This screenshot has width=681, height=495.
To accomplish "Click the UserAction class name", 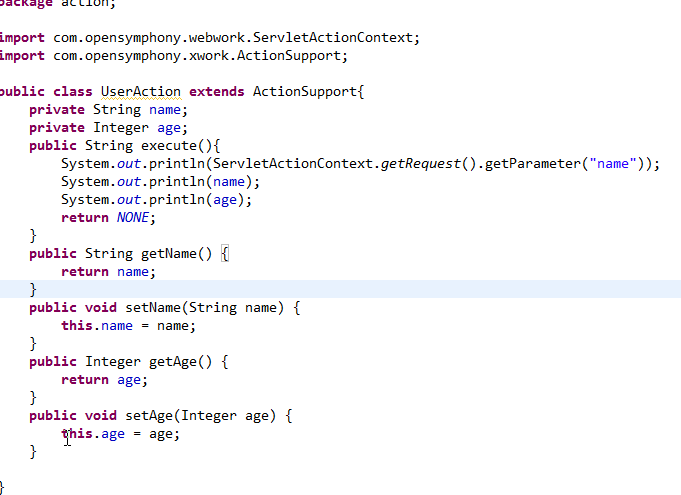I will (141, 92).
